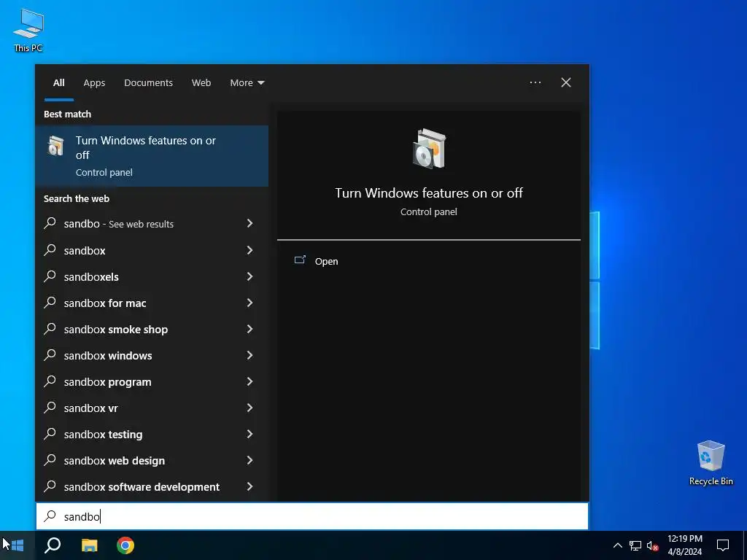
Task: Click the magnifier icon beside 'sandbox testing'
Action: (x=50, y=433)
